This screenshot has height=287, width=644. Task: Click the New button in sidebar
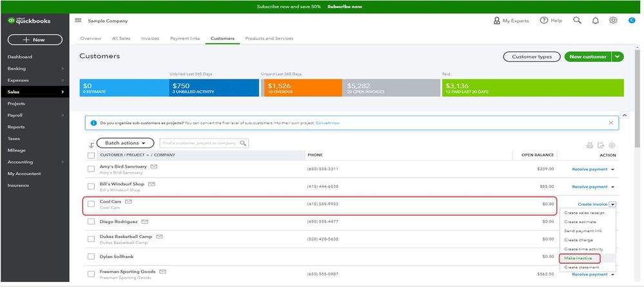(35, 40)
